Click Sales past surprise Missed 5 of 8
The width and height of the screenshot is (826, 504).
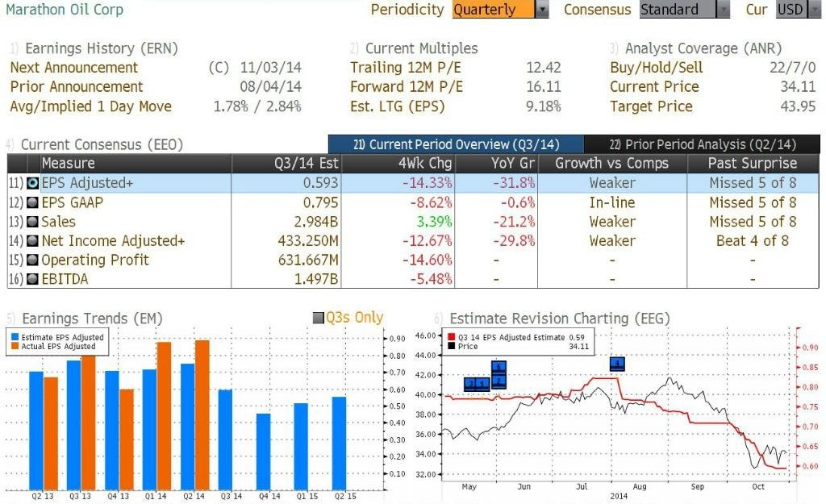pyautogui.click(x=753, y=222)
